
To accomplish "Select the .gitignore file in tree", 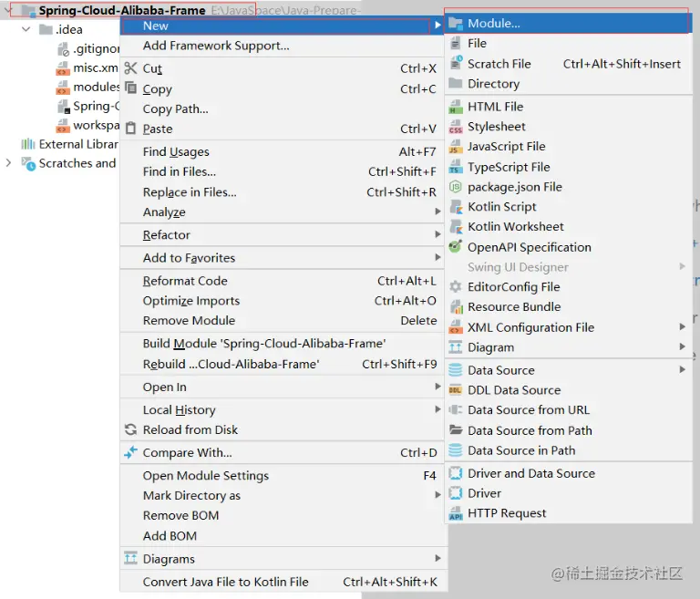I will 87,48.
